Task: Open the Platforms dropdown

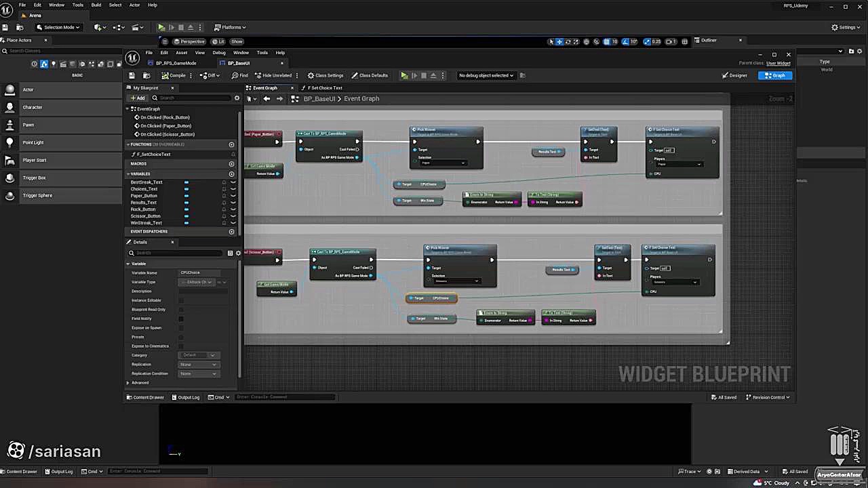Action: point(231,27)
